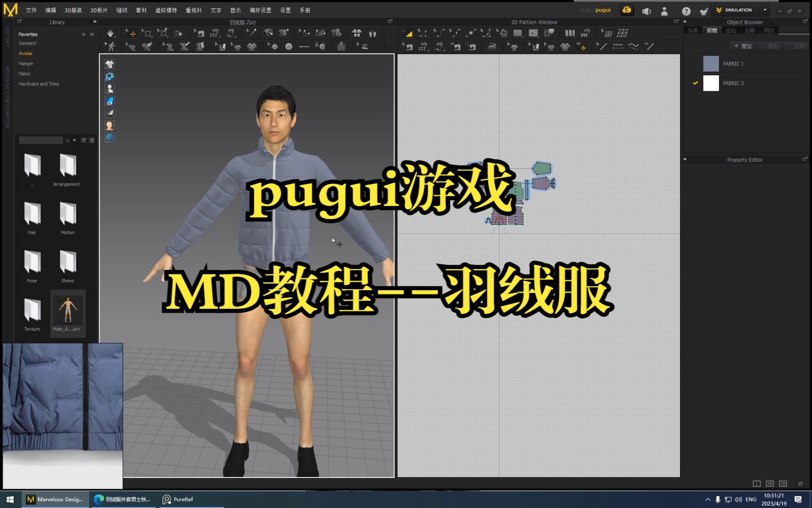Pop out the 2D Pattern Window

(x=676, y=21)
